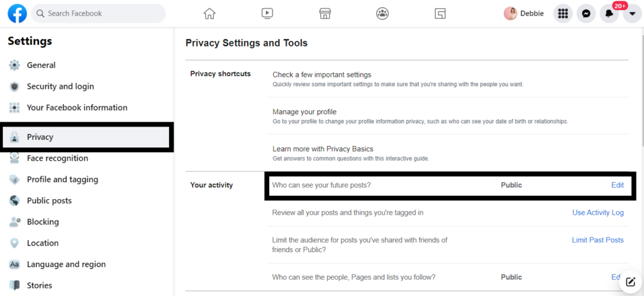Open the Watch video icon
This screenshot has height=296, width=644.
pyautogui.click(x=267, y=14)
